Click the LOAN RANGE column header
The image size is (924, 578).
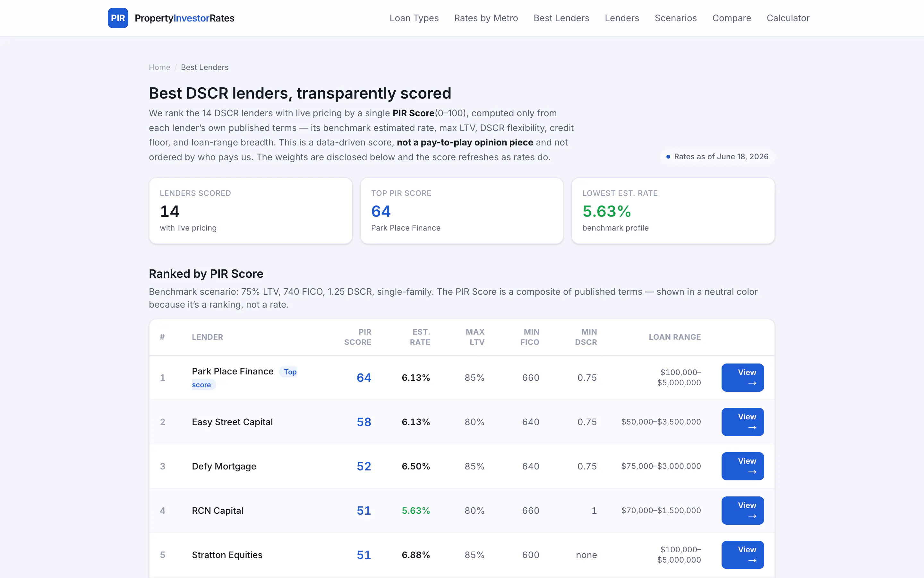pos(675,337)
